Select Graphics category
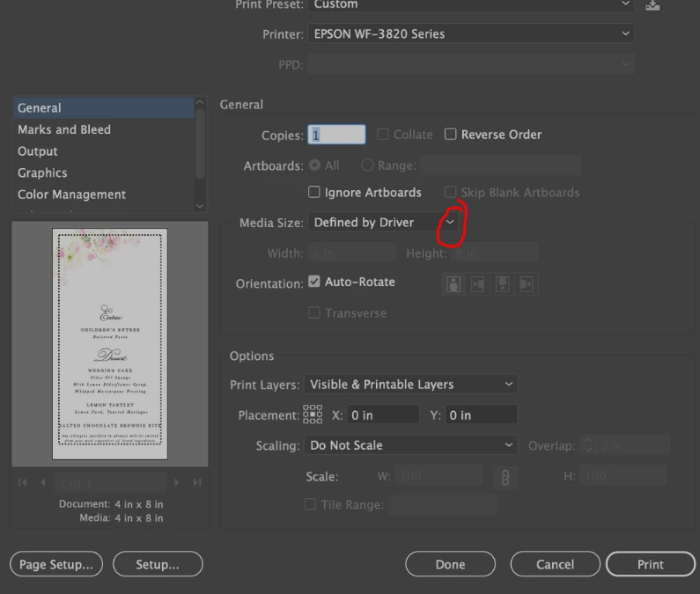 coord(105,172)
